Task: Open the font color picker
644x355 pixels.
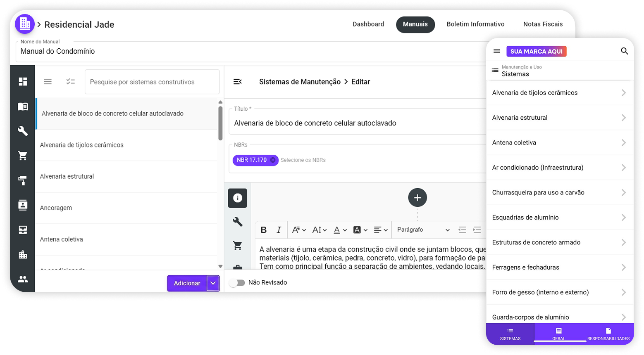Action: tap(339, 230)
